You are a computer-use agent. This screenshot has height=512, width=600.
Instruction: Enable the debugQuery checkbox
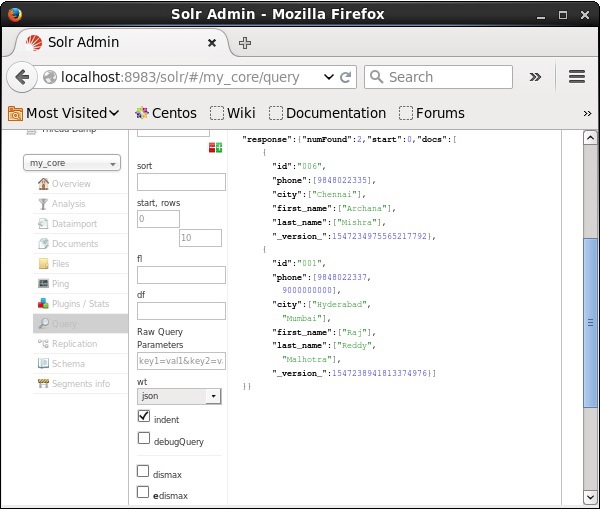click(x=144, y=439)
